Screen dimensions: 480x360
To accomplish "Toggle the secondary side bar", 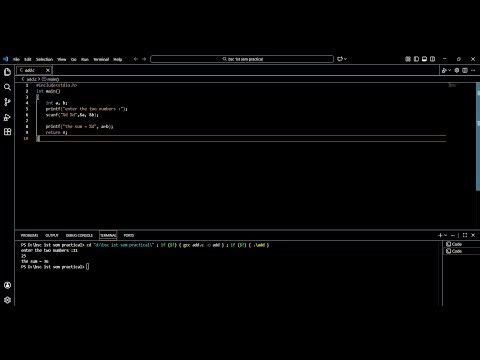I will point(433,59).
